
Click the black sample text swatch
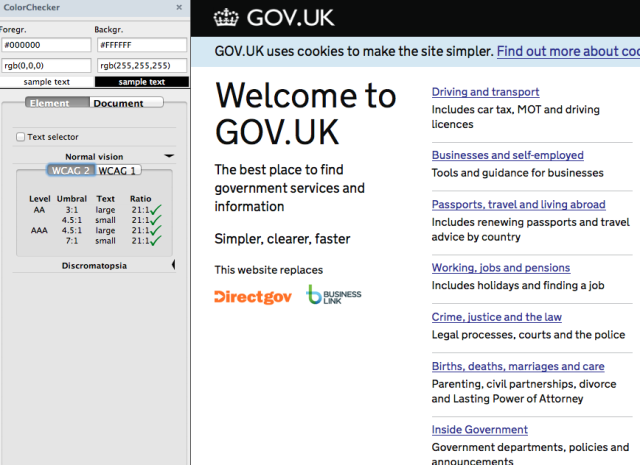click(x=142, y=82)
